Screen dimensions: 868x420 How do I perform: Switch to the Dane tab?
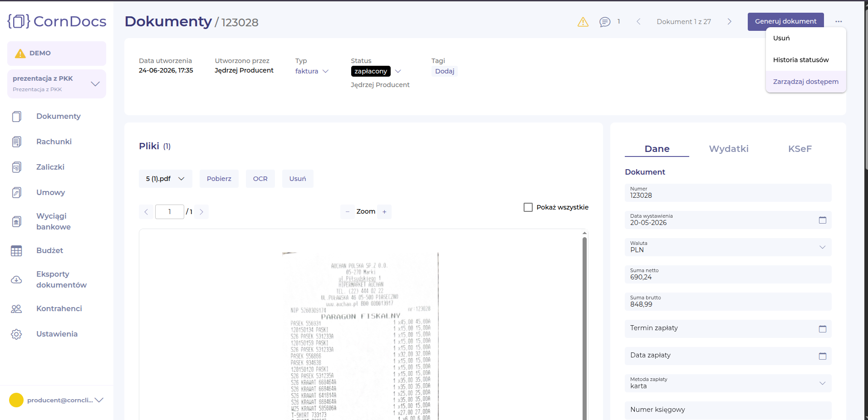(657, 149)
